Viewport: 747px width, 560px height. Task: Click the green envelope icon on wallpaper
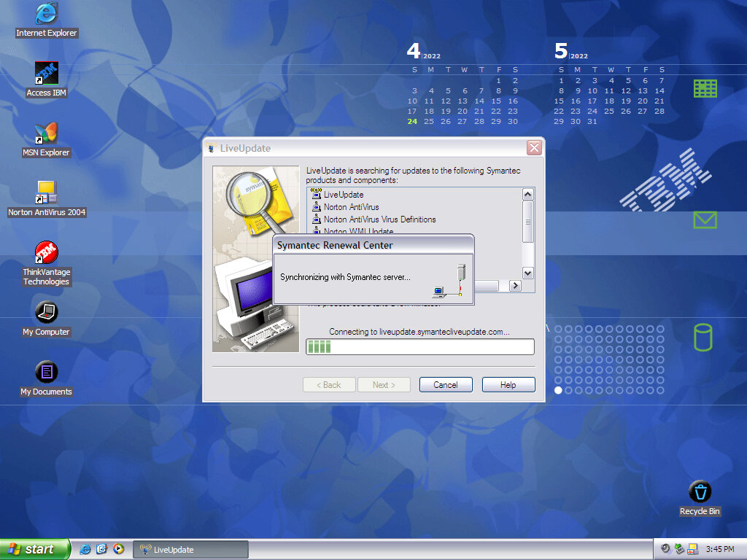coord(705,219)
